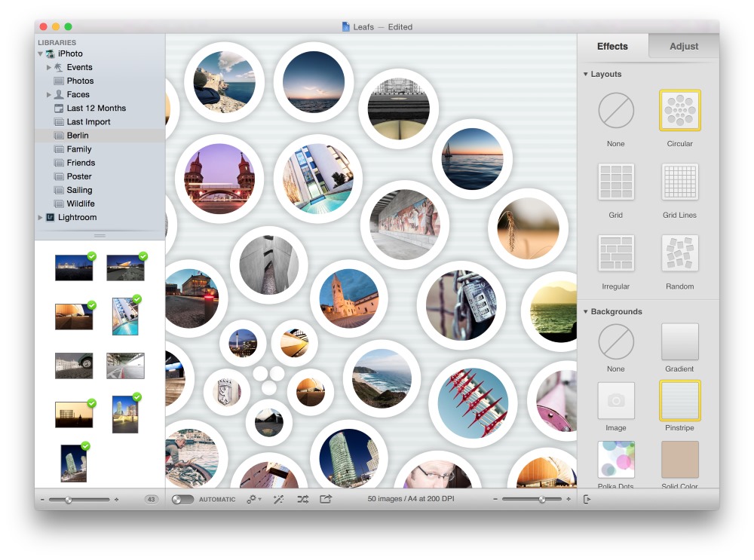Uncheck the selected skyline photo thumbnail
Image resolution: width=754 pixels, height=560 pixels.
pos(137,396)
